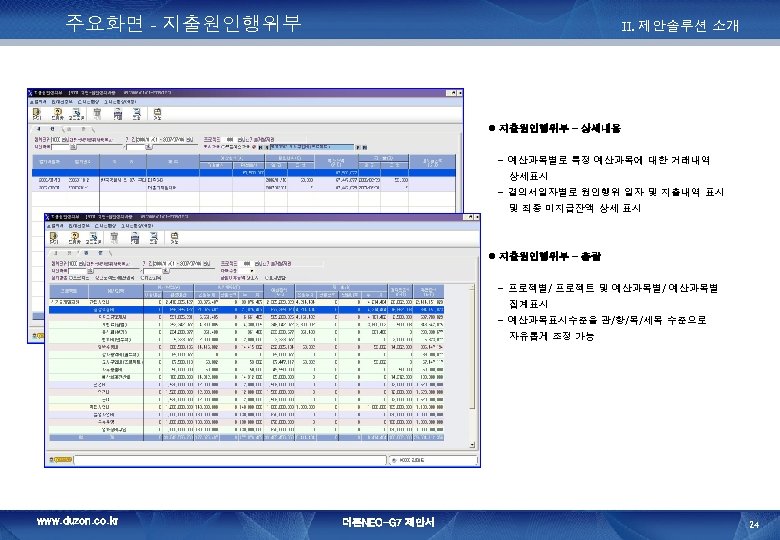Click the toolbar icon right of the printer in front window

(154, 238)
